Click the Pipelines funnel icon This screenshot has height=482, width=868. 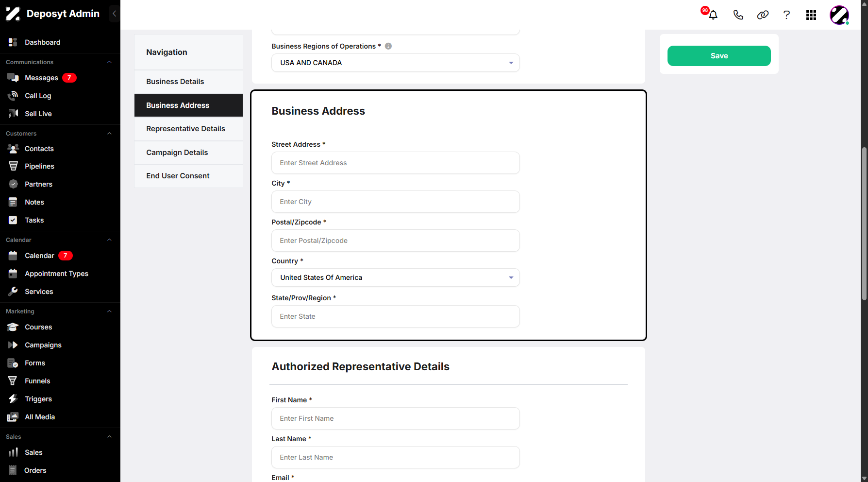[x=13, y=166]
